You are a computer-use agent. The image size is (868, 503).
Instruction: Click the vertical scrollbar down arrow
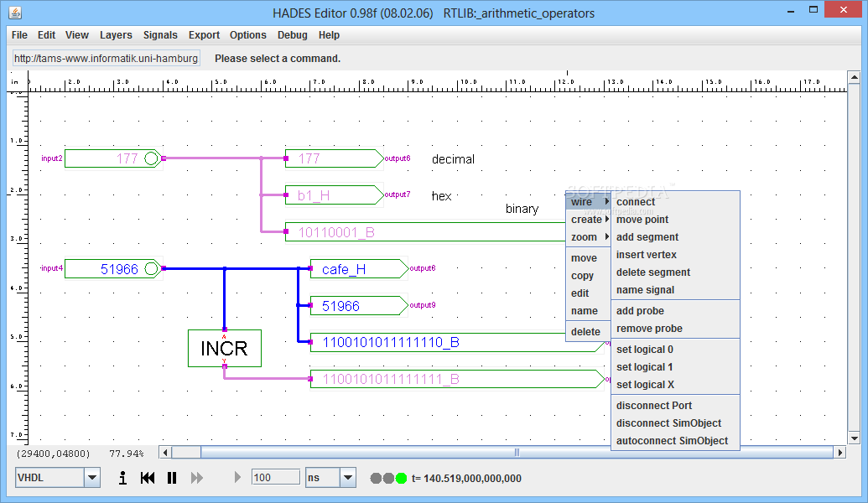854,438
